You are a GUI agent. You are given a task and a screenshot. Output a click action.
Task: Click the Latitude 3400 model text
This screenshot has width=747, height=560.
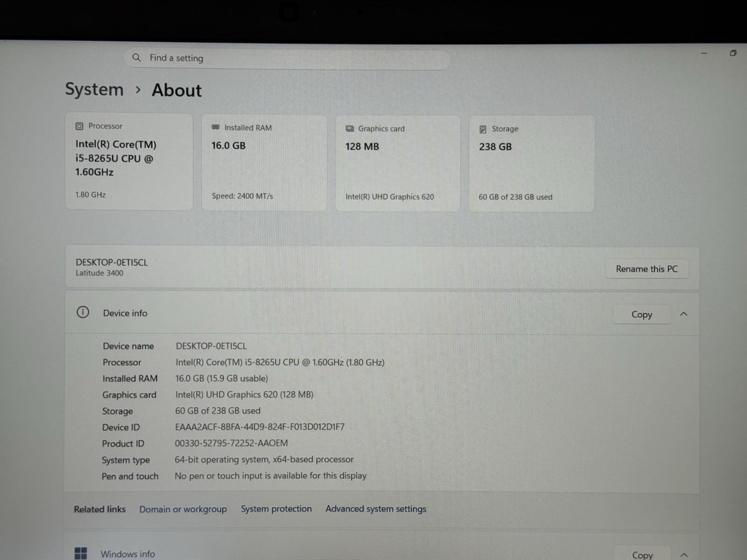[x=99, y=273]
